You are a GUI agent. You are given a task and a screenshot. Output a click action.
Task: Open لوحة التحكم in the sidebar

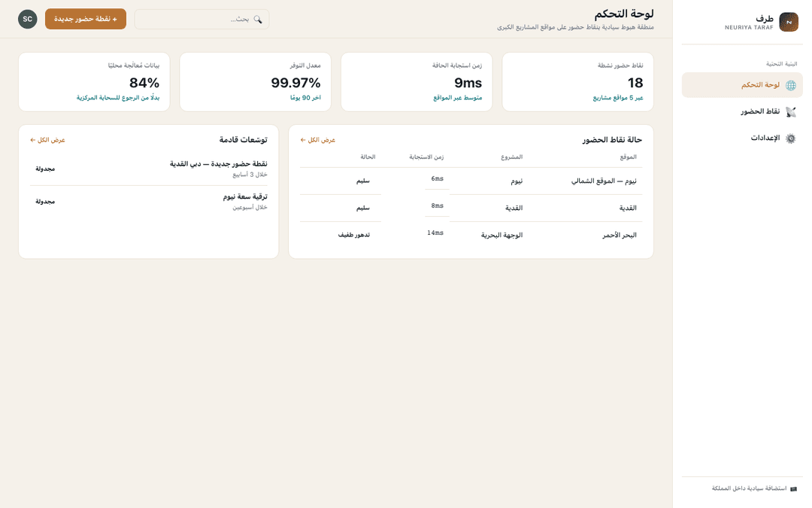[x=742, y=85]
